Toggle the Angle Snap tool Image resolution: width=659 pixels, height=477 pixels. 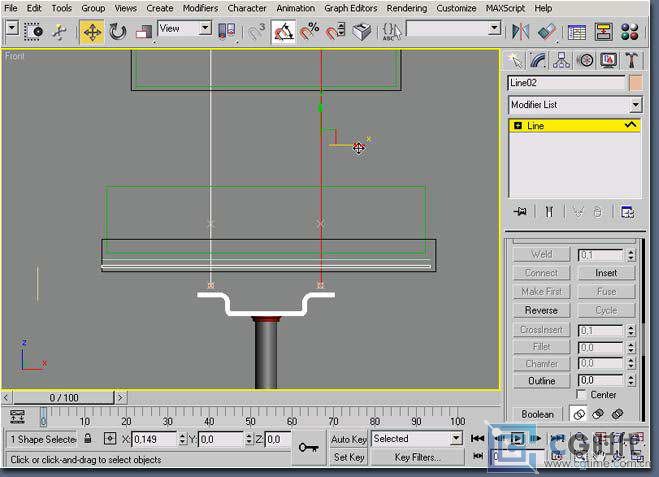pos(284,32)
